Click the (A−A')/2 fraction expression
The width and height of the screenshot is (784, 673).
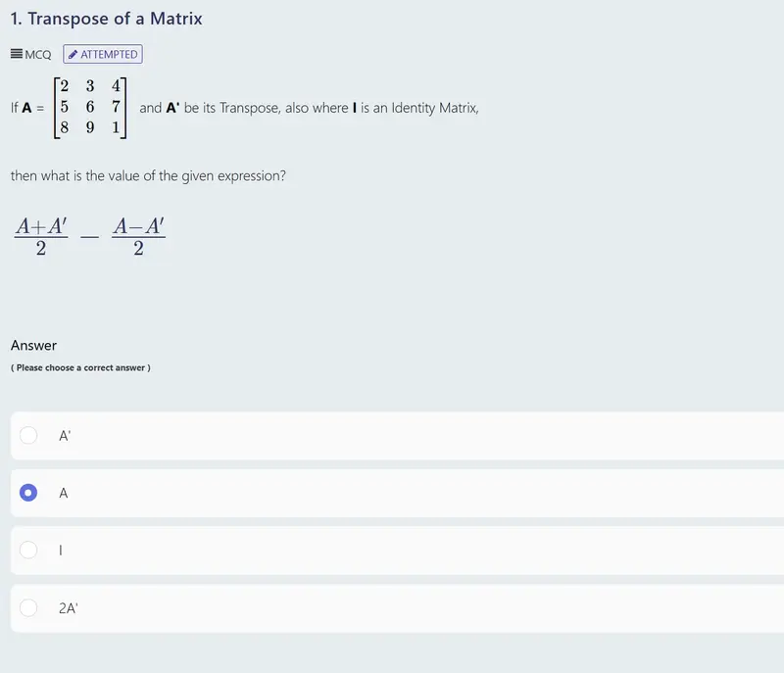click(x=138, y=236)
